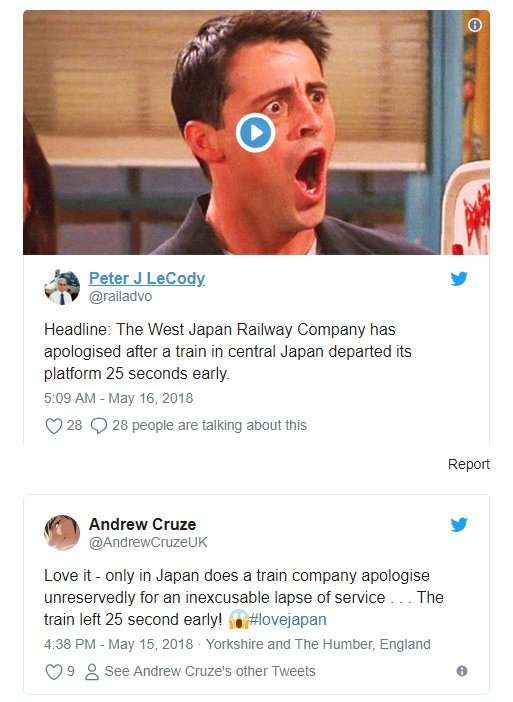The height and width of the screenshot is (702, 513).
Task: Open replies via the speech bubble icon
Action: [x=98, y=425]
